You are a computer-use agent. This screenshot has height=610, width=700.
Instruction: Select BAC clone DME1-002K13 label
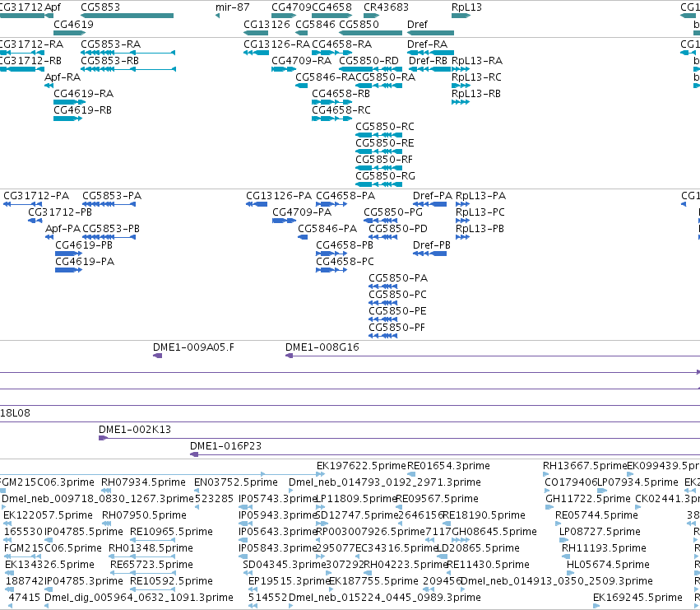click(135, 430)
